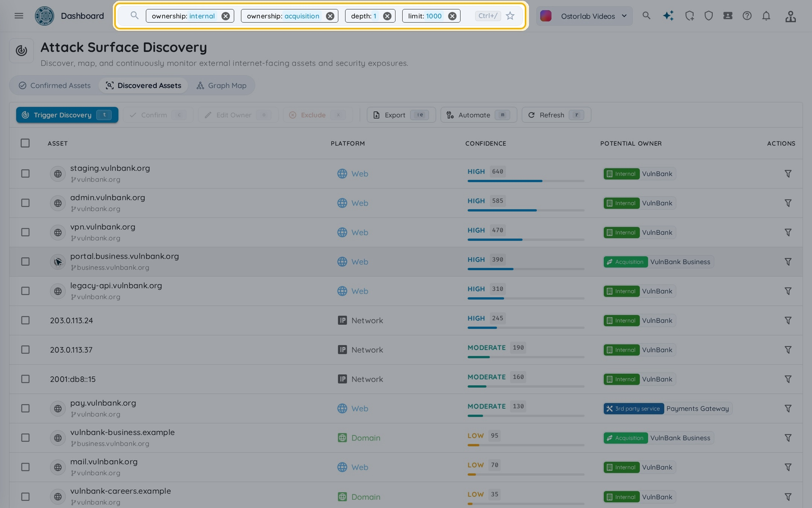
Task: Click filter icon for mail.vulnbank.org row
Action: 788,467
